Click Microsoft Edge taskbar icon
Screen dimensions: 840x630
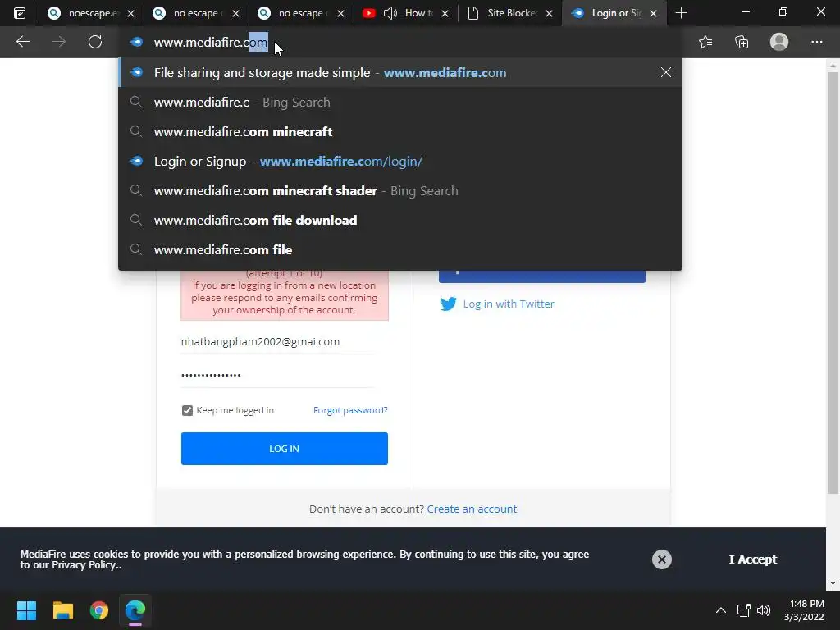(x=135, y=610)
